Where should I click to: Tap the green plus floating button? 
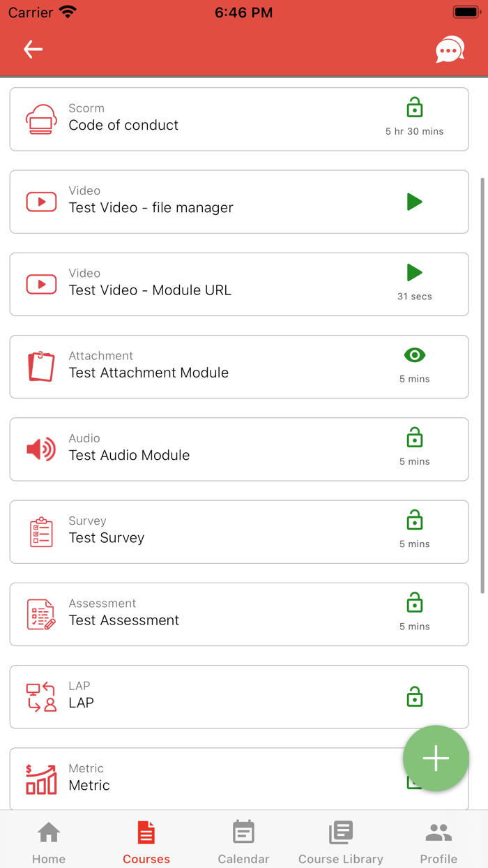coord(436,758)
